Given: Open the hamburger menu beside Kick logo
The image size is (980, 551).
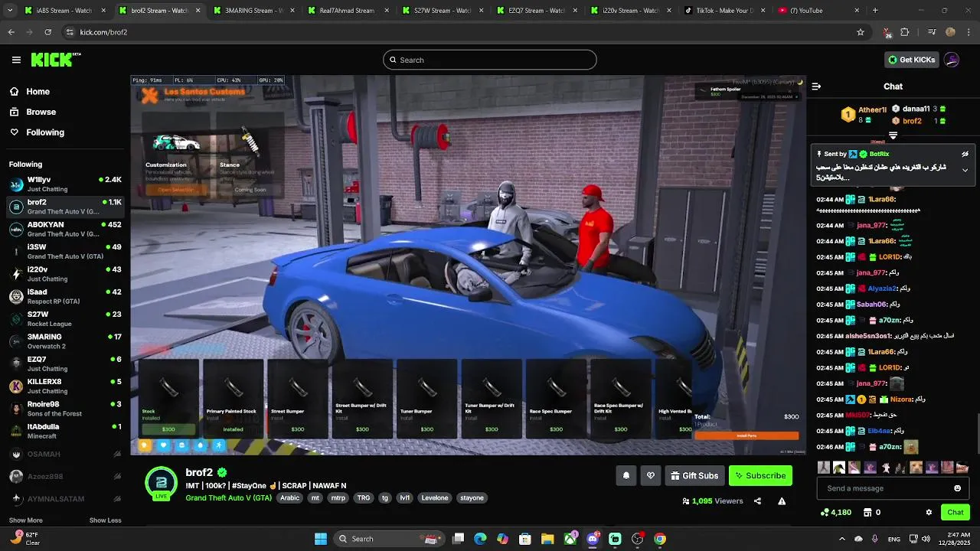Looking at the screenshot, I should [x=16, y=60].
